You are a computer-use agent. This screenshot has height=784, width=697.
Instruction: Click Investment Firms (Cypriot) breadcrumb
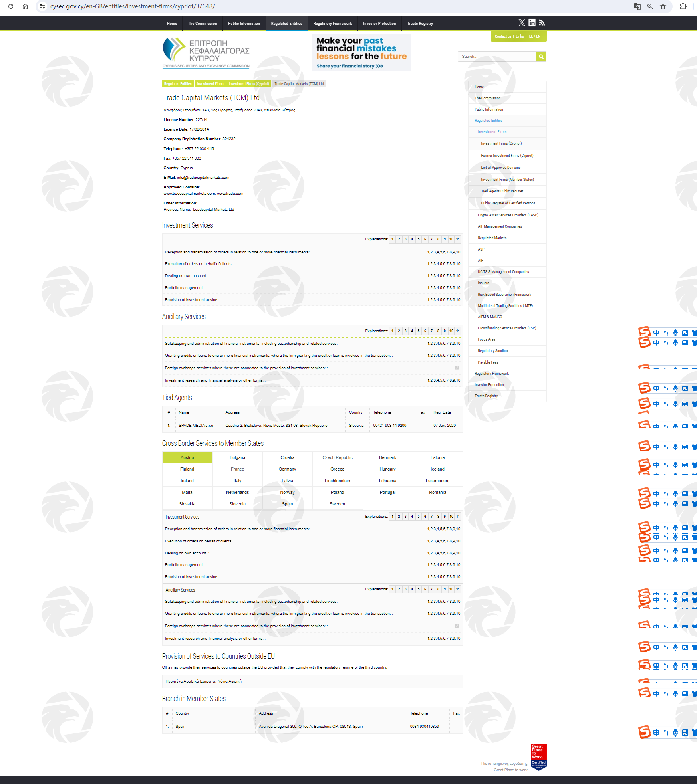point(249,84)
